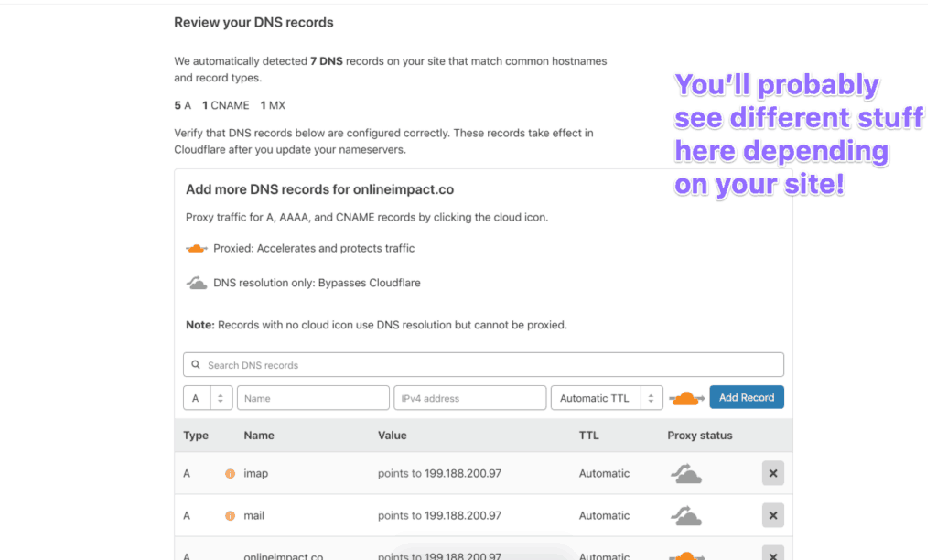
Task: Click the 1 CNAME record count
Action: (x=225, y=106)
